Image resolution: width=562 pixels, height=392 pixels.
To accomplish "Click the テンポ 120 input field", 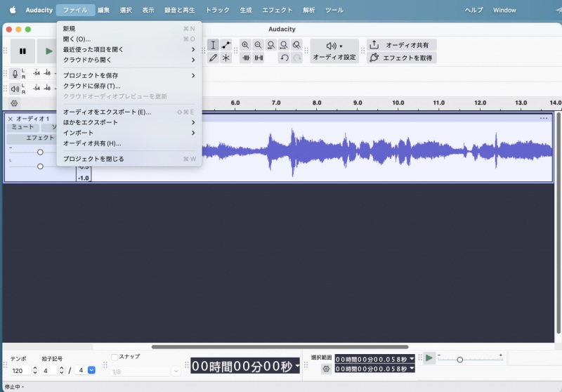I will click(x=21, y=370).
